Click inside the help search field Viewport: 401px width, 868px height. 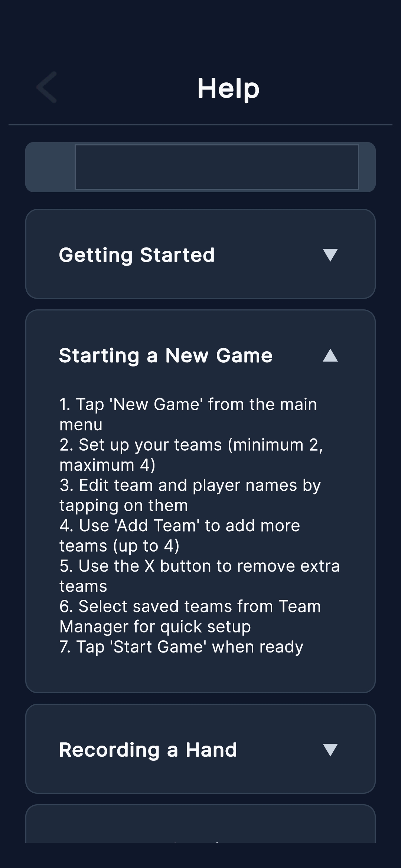tap(216, 167)
